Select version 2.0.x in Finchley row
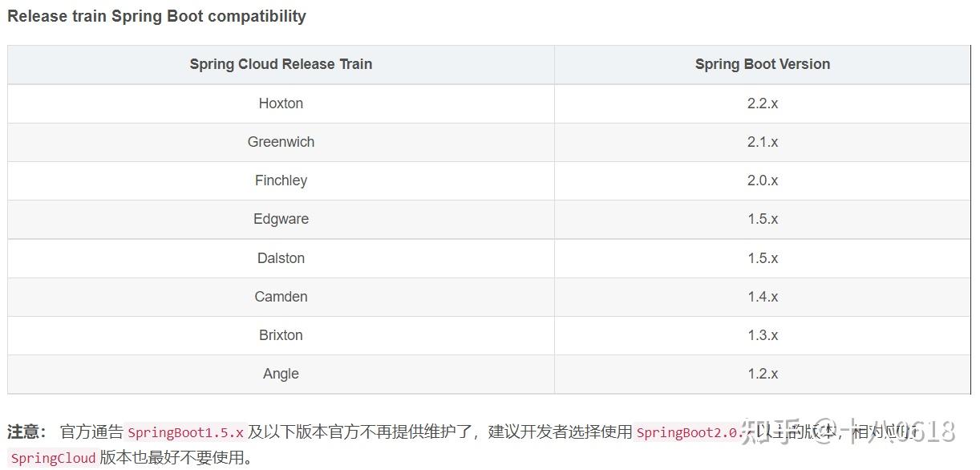Viewport: 980px width, 470px height. click(x=762, y=180)
